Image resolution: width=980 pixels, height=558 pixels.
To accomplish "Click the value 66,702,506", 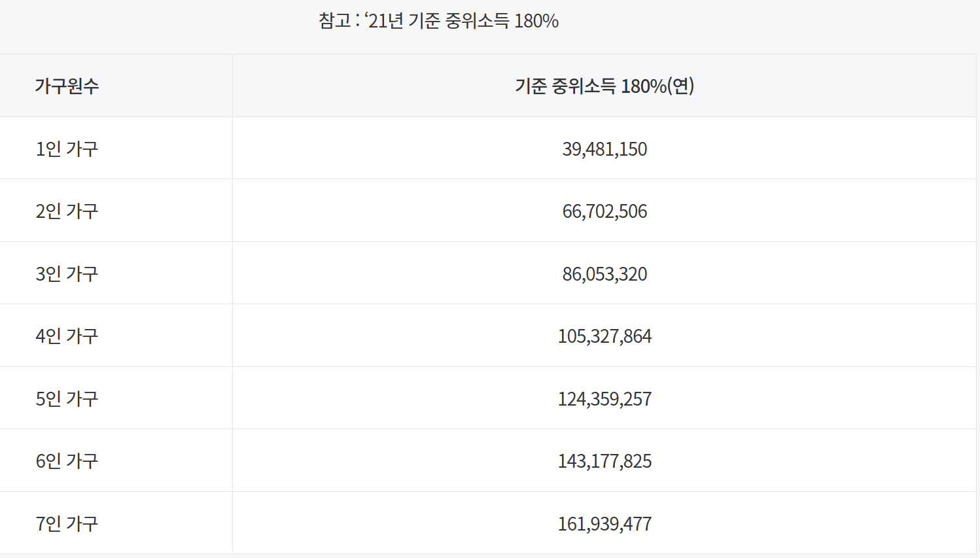I will click(x=604, y=211).
